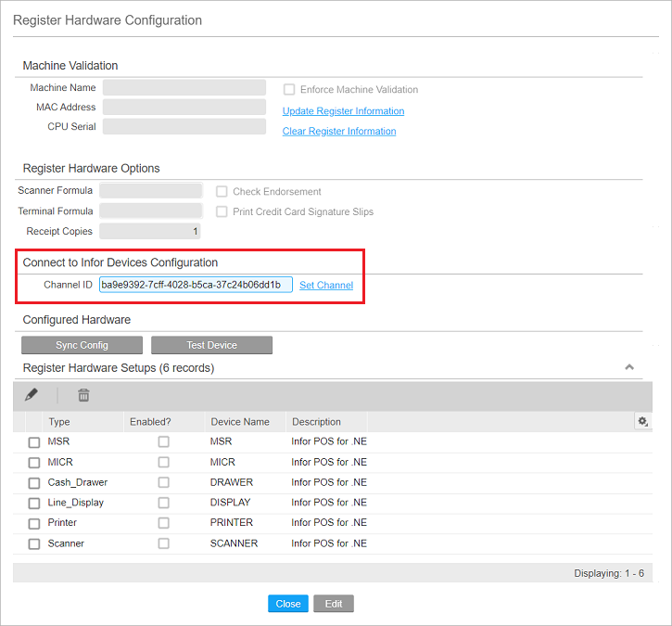Toggle Print Credit Card Signature Slips

222,212
